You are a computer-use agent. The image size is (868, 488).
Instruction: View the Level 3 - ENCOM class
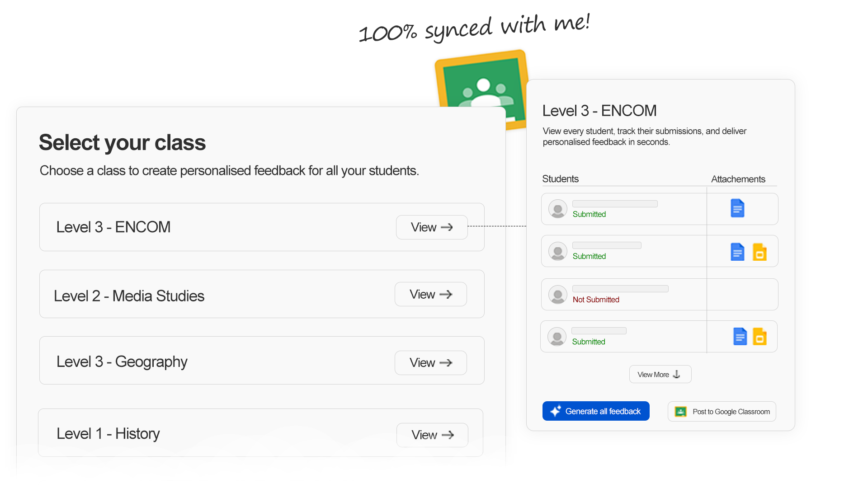431,227
